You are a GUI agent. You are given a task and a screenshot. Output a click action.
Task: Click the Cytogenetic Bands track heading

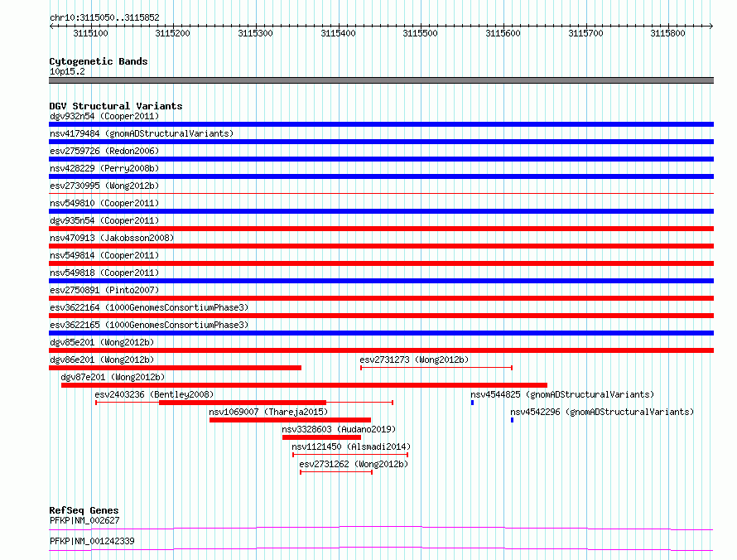tap(99, 61)
